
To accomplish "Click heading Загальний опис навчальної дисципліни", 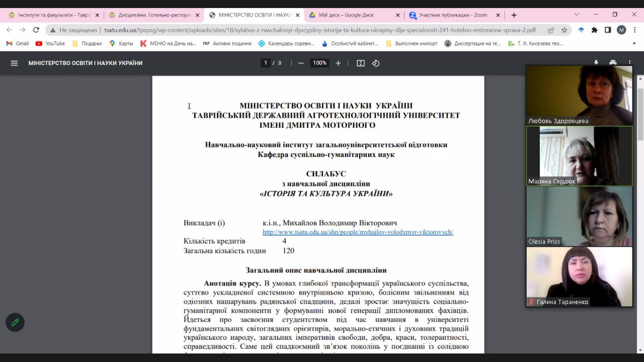I will (316, 270).
